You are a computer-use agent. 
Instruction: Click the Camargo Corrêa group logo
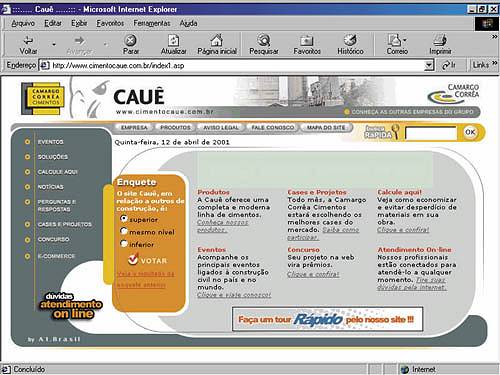click(454, 94)
